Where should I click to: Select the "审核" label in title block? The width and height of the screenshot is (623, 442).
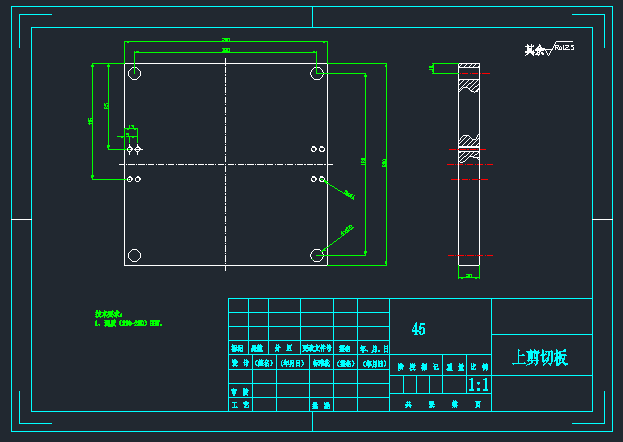point(240,392)
